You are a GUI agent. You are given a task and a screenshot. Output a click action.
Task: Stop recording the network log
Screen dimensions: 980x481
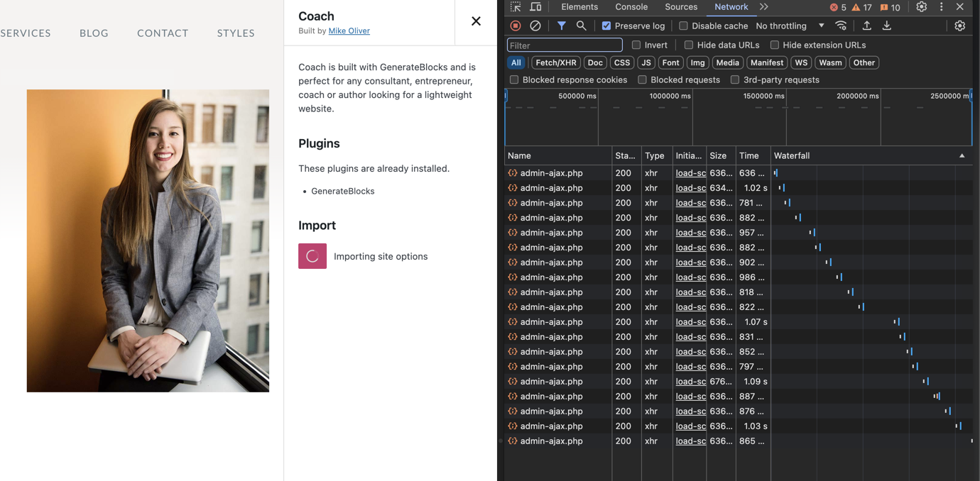point(516,26)
